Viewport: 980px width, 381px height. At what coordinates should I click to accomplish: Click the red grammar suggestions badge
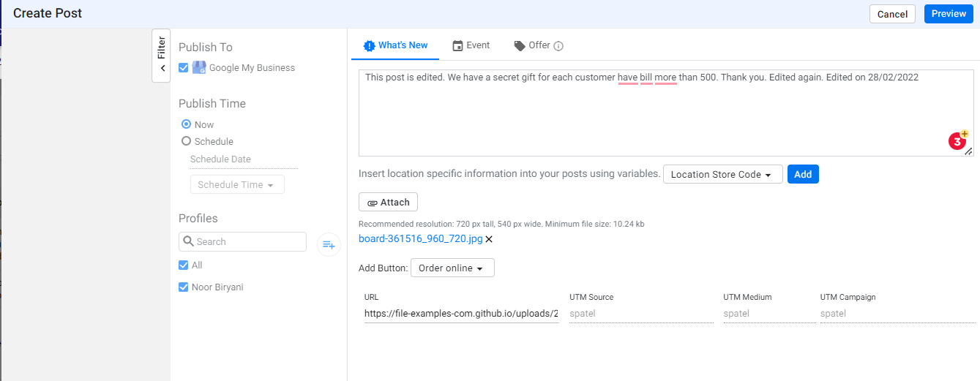(957, 141)
